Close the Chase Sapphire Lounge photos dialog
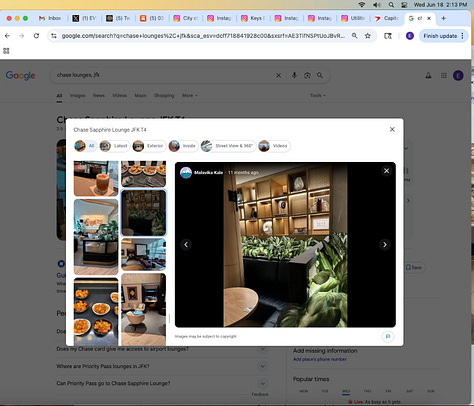Viewport: 474px width, 406px height. pyautogui.click(x=392, y=129)
